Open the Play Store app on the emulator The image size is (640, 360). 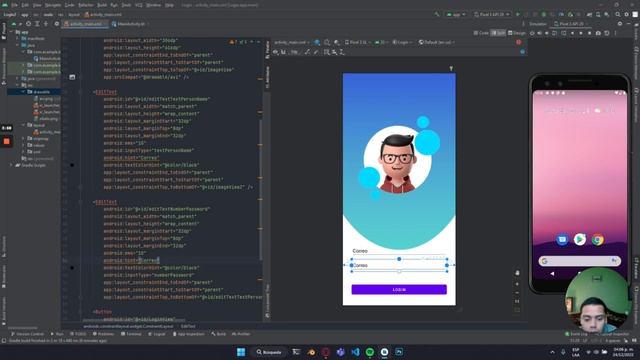pos(580,240)
